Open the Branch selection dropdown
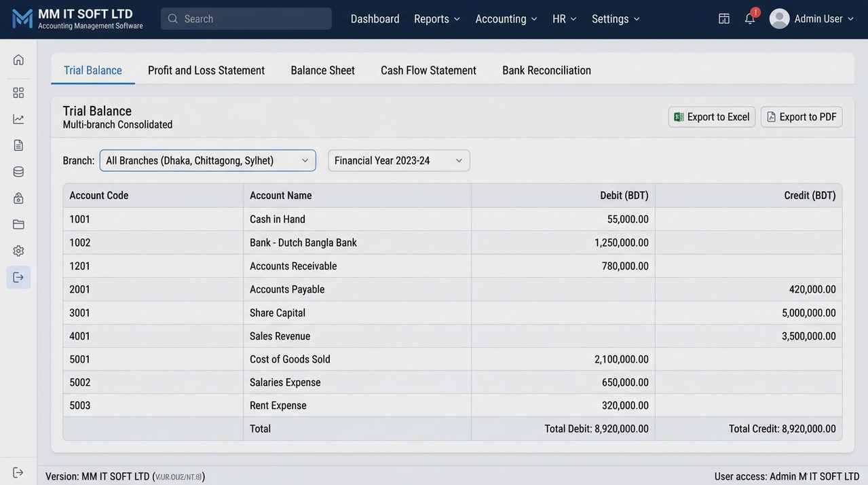Screen dimensions: 868x485 click(208, 160)
